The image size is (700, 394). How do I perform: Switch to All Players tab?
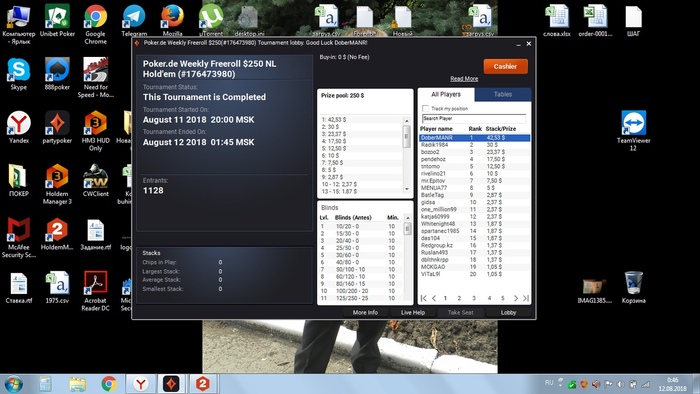click(446, 94)
